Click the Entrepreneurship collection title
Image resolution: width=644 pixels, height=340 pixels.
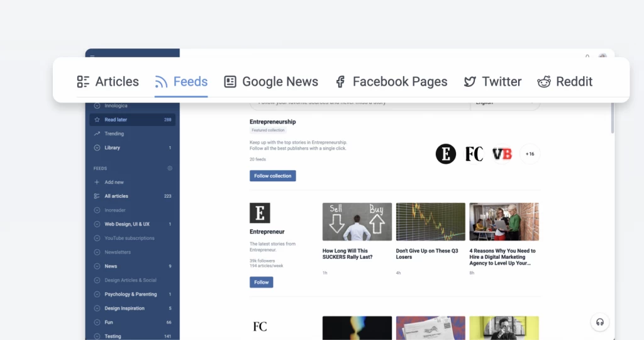tap(273, 122)
